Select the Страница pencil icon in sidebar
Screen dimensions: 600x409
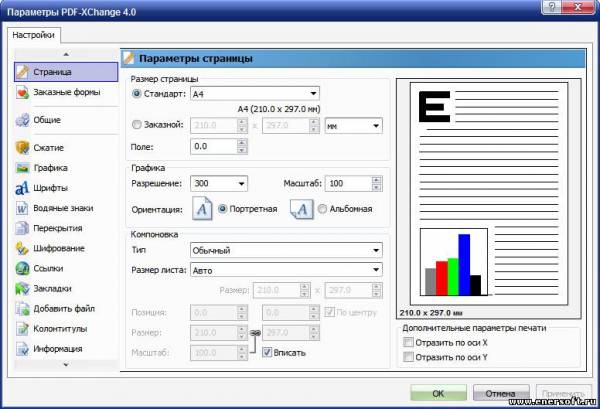[22, 72]
